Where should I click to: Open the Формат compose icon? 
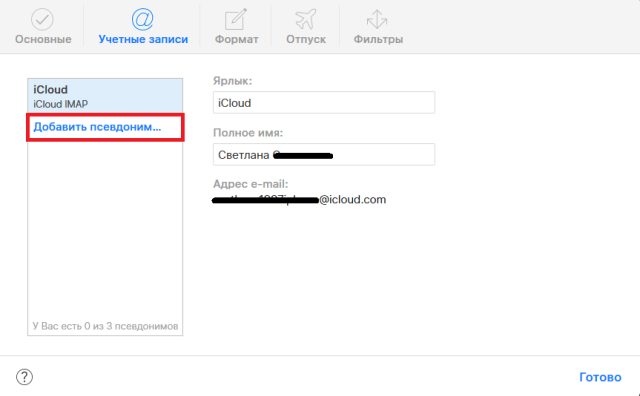[x=236, y=19]
